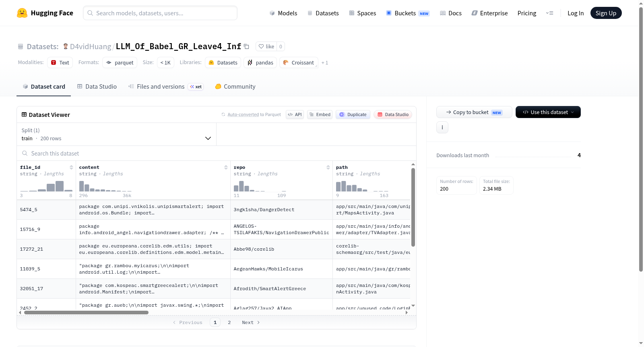644x347 pixels.
Task: Click the Datasets breadcrumb label
Action: (43, 46)
